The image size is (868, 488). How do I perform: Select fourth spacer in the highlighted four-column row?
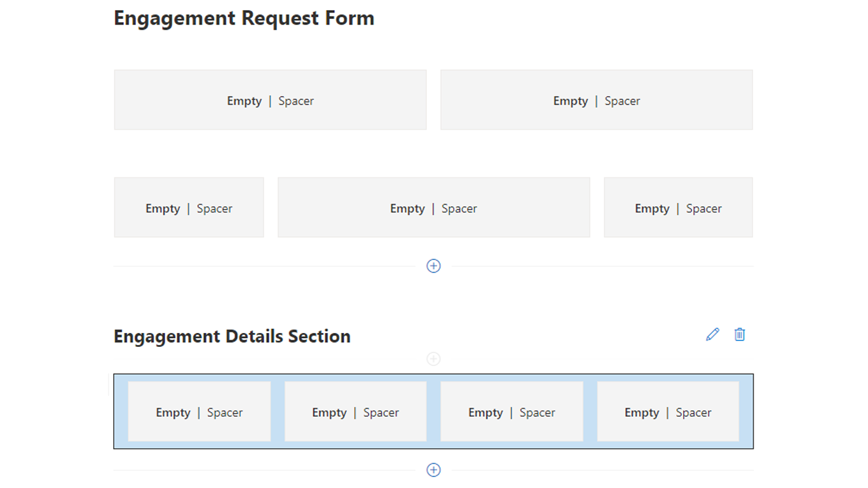[x=668, y=412]
